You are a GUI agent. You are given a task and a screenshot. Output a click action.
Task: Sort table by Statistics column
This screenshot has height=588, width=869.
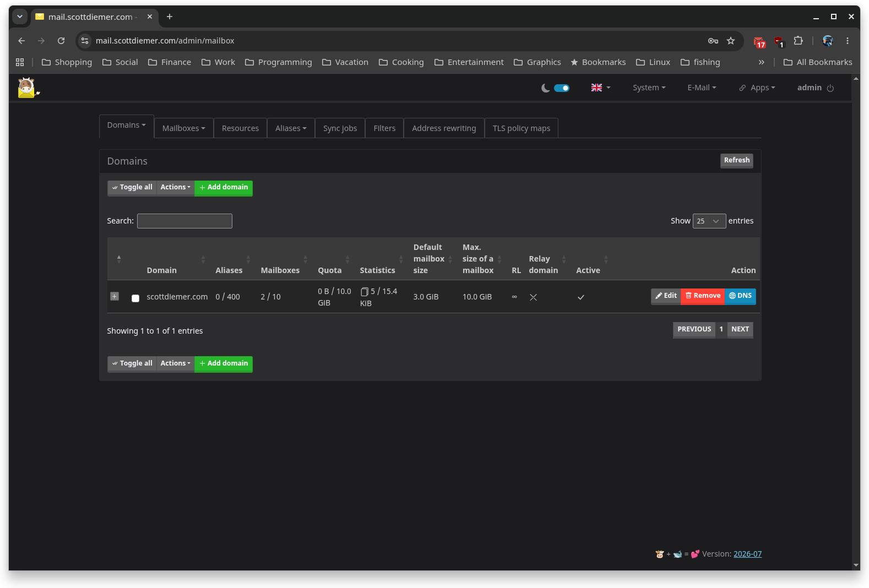click(x=383, y=259)
